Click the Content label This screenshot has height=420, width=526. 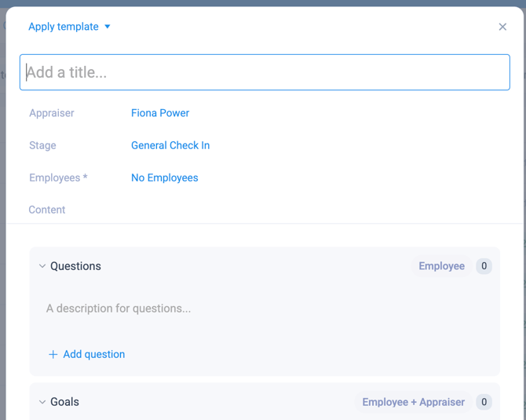[47, 210]
